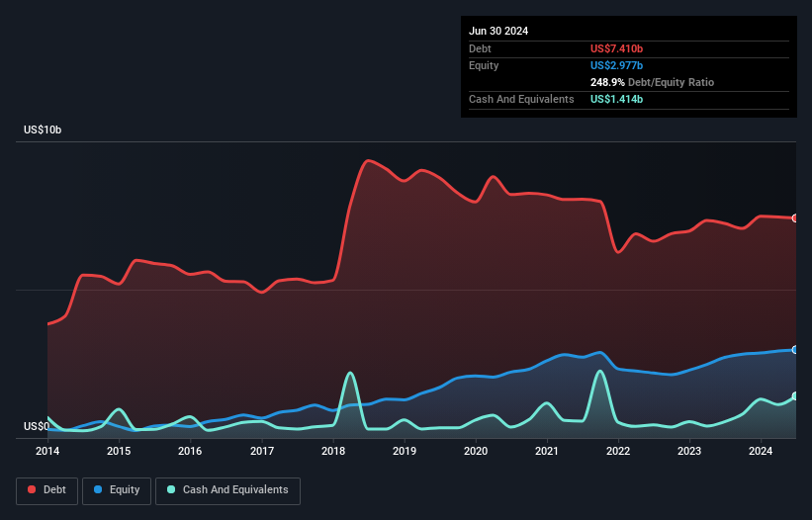Click the Debt row label in tooltip
812x520 pixels.
point(480,48)
